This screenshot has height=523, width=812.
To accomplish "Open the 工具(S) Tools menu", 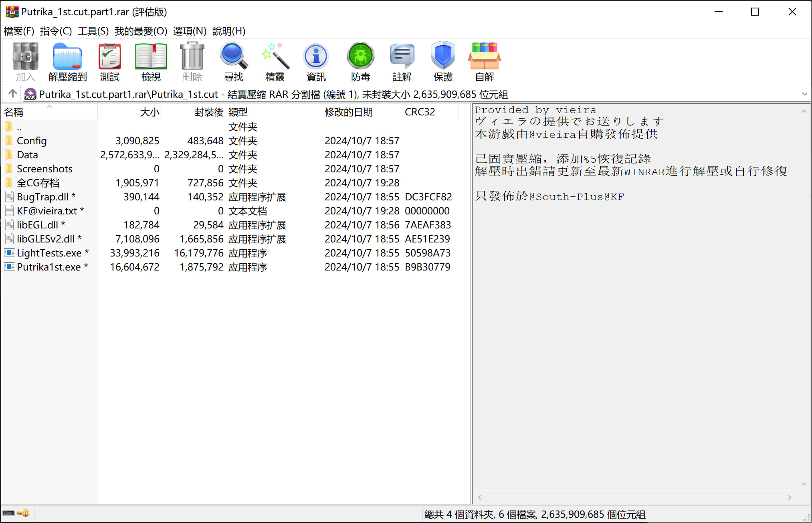I will 93,31.
